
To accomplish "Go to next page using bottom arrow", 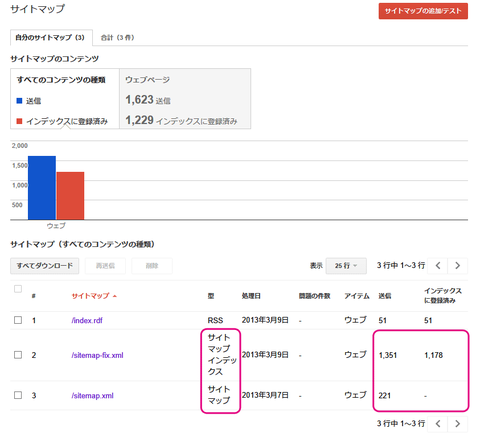I will 458,424.
